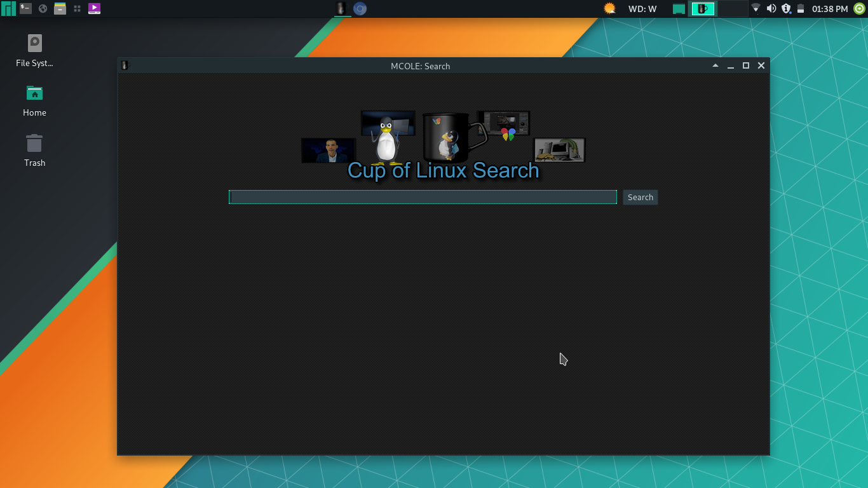Launch the terminal from the panel
This screenshot has width=868, height=488.
tap(25, 8)
